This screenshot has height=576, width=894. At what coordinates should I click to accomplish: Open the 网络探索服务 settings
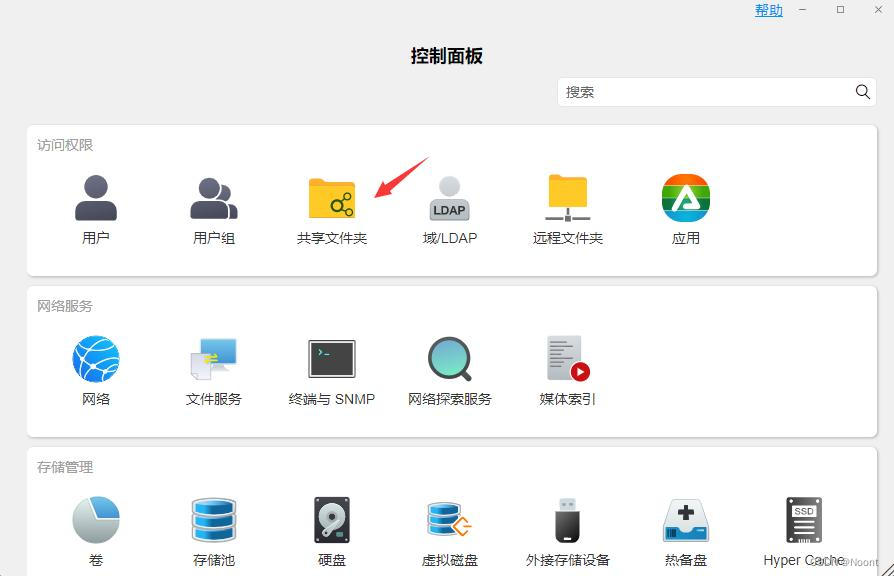click(x=449, y=368)
